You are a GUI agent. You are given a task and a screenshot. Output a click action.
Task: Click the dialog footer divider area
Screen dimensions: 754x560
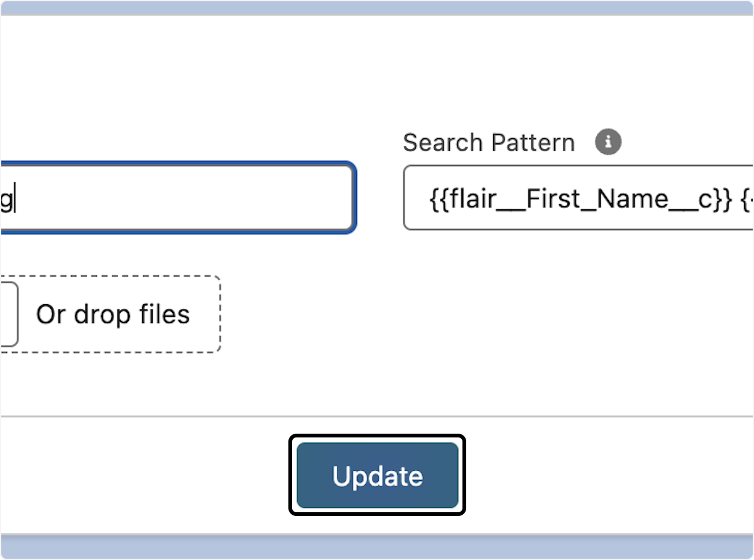click(377, 416)
